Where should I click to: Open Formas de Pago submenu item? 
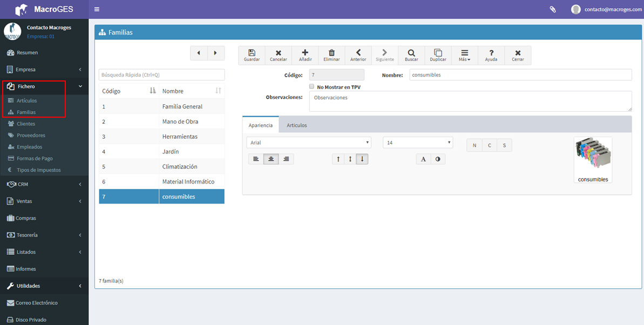(x=44, y=158)
